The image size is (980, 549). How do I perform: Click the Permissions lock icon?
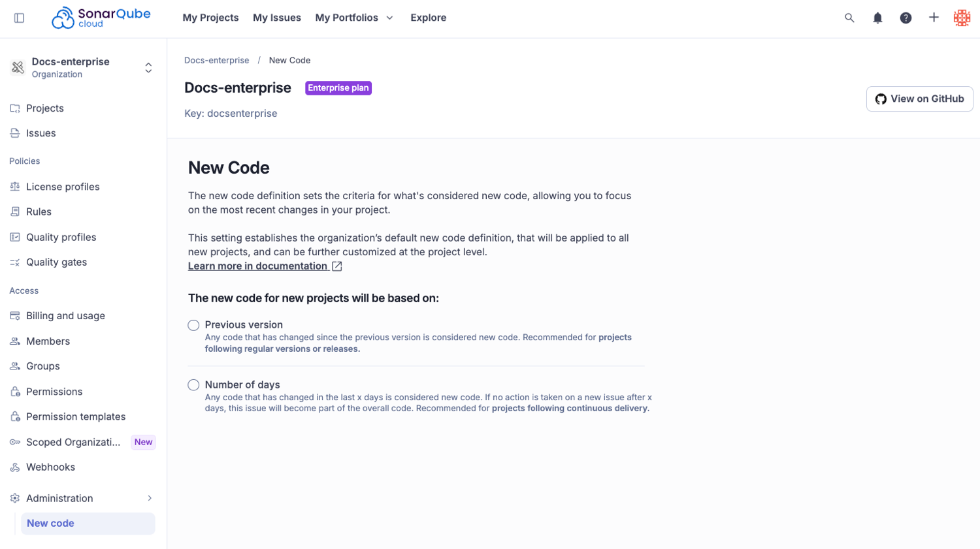pyautogui.click(x=15, y=392)
